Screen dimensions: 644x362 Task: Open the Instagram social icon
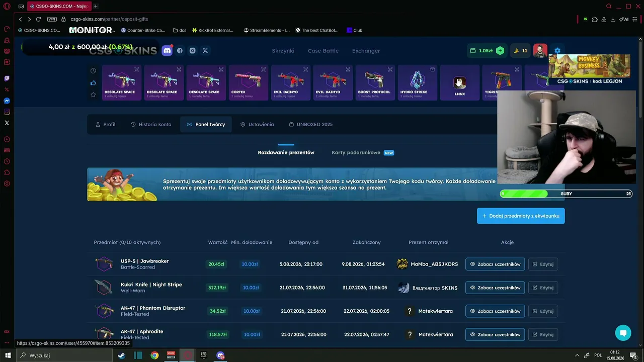193,51
